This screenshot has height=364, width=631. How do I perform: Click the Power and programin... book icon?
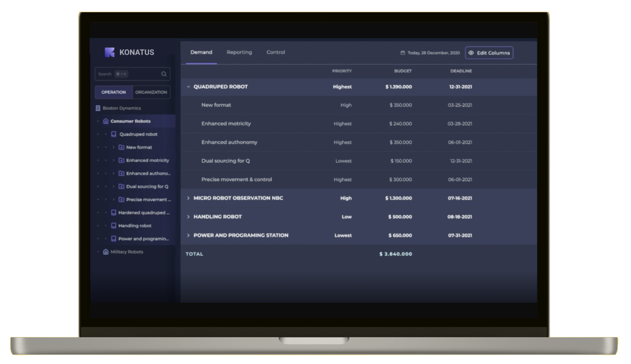(x=114, y=239)
